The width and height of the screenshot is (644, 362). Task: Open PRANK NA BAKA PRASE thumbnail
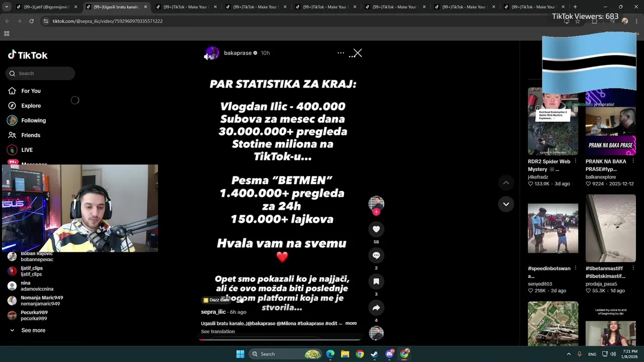coord(610,121)
